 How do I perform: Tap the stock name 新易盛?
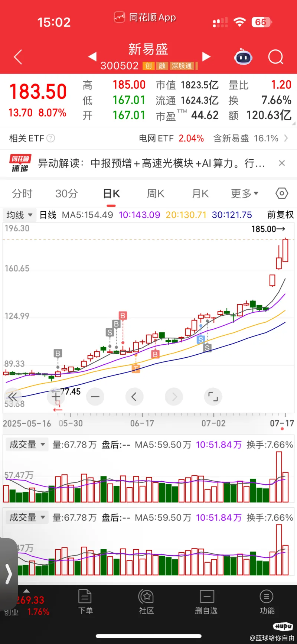coord(148,49)
